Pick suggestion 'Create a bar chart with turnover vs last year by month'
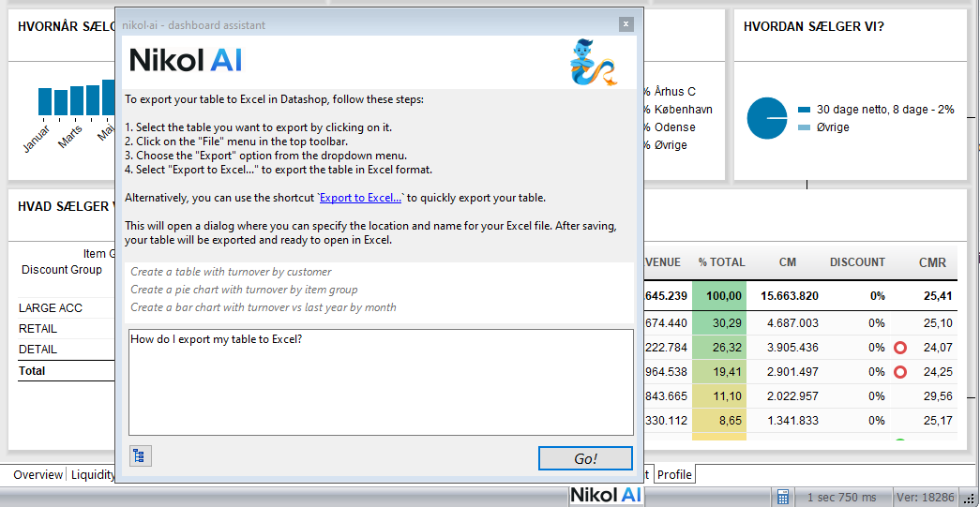The width and height of the screenshot is (980, 507). (x=264, y=307)
